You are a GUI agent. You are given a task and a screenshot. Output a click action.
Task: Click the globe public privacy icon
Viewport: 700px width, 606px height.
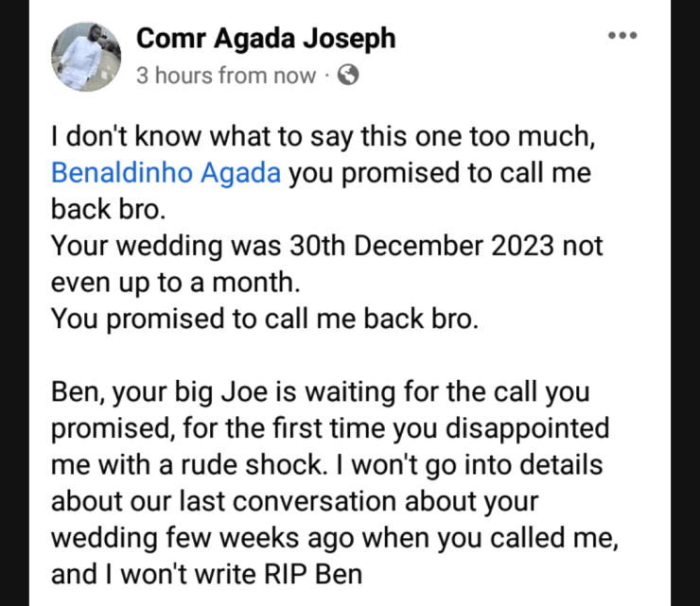pos(348,77)
